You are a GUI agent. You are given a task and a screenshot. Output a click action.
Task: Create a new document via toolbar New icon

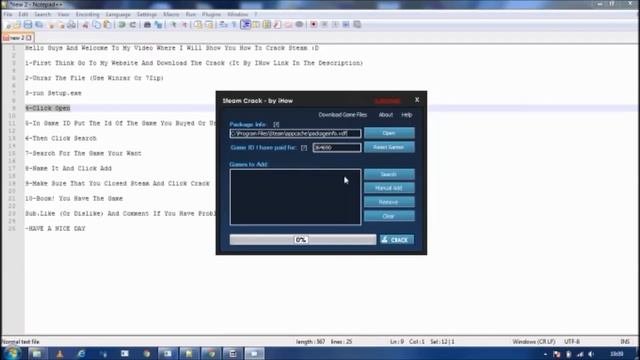point(8,25)
